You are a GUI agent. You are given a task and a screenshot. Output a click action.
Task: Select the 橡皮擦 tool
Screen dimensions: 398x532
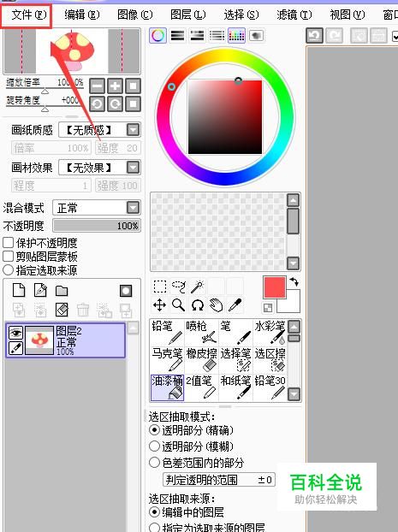pyautogui.click(x=201, y=359)
